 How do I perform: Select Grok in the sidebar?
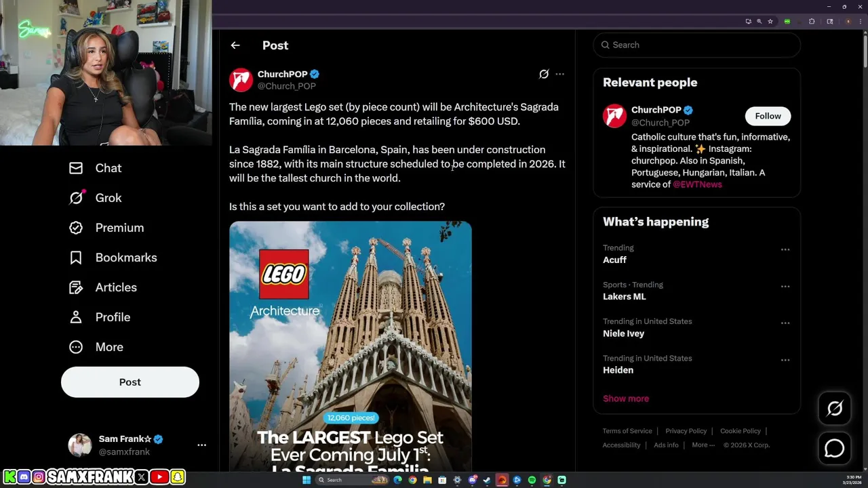(x=108, y=198)
